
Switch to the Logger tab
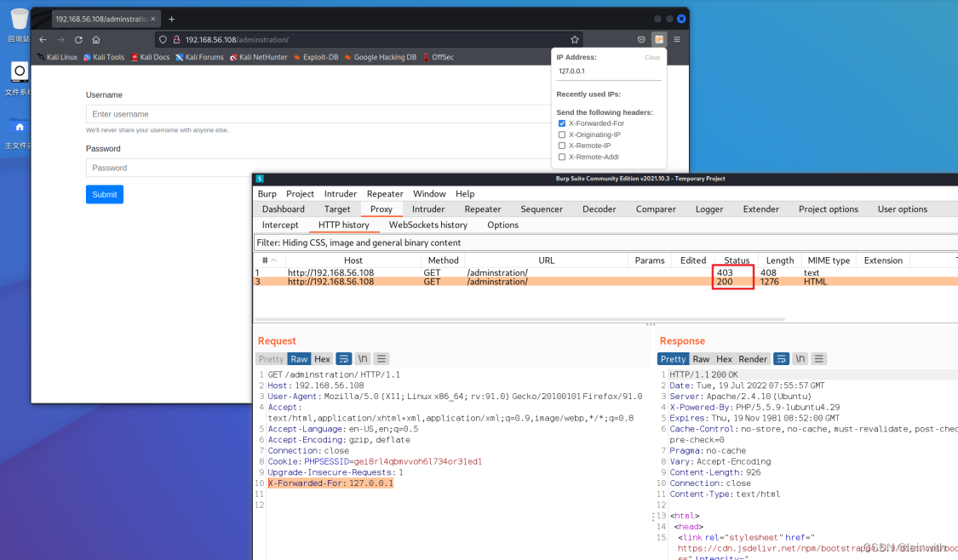pyautogui.click(x=709, y=209)
